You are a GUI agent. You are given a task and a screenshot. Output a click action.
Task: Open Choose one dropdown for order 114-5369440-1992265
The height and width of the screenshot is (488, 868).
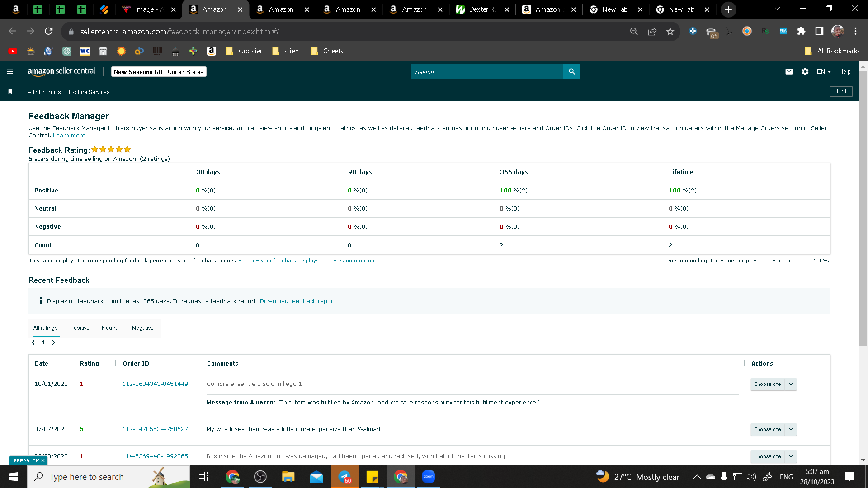(x=774, y=456)
